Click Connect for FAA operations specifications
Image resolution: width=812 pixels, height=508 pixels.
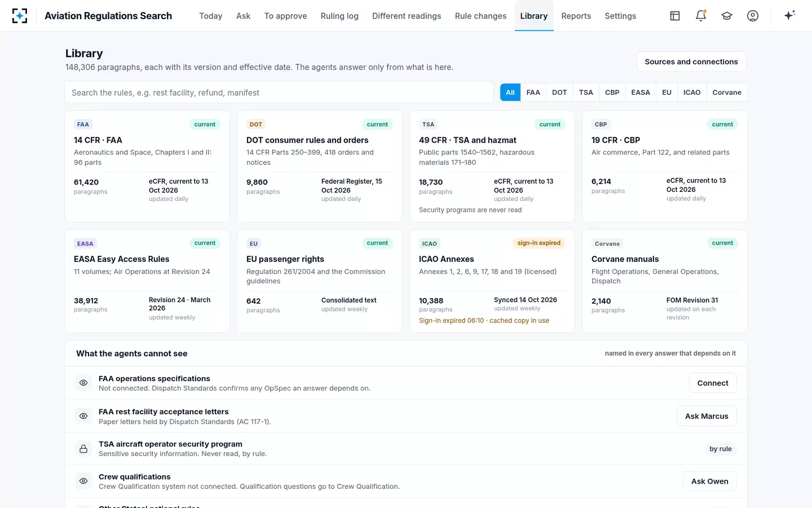pos(713,383)
